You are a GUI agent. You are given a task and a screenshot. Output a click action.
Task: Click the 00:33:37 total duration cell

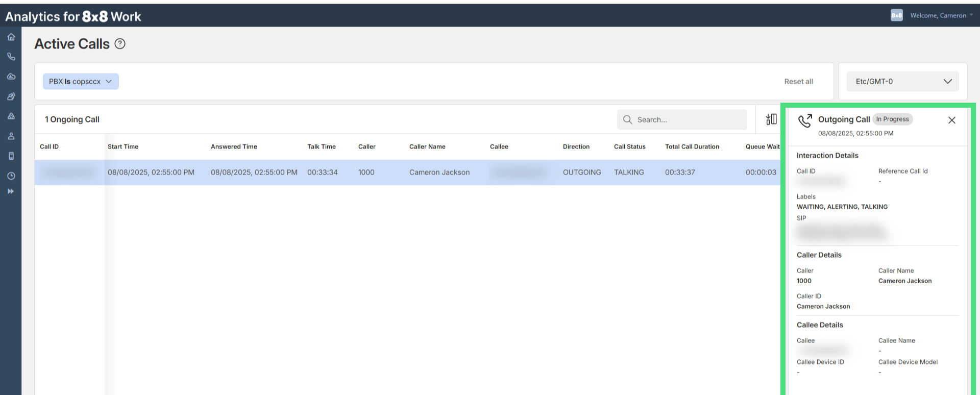(680, 172)
